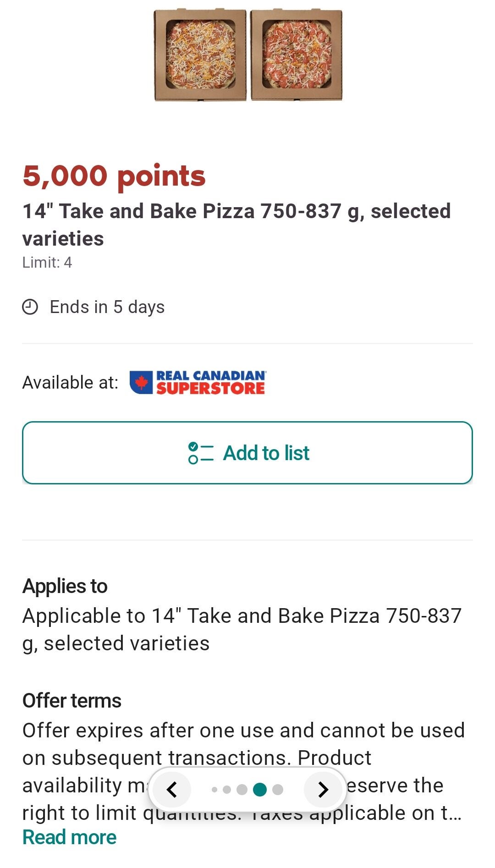Go to previous offer with left chevron
The width and height of the screenshot is (495, 868).
(x=172, y=790)
